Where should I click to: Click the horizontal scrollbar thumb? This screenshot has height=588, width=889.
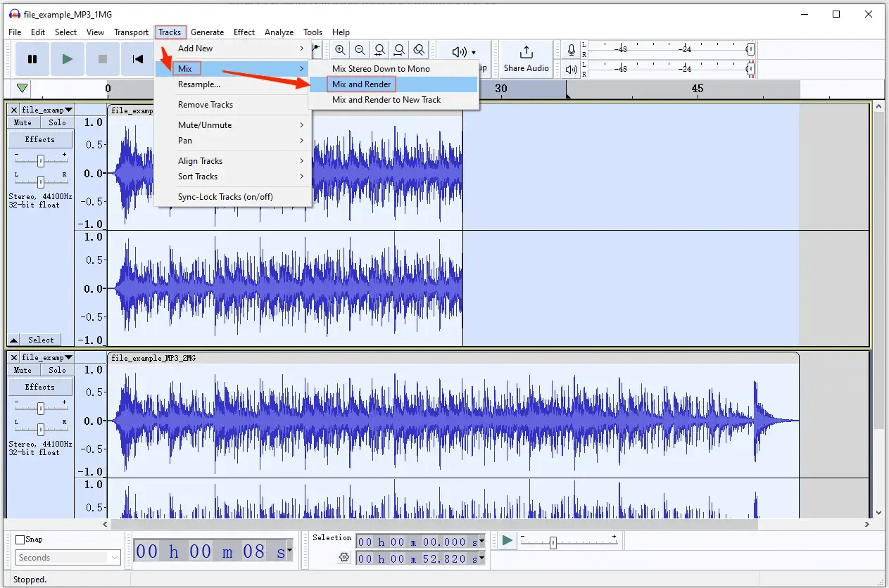click(x=434, y=524)
